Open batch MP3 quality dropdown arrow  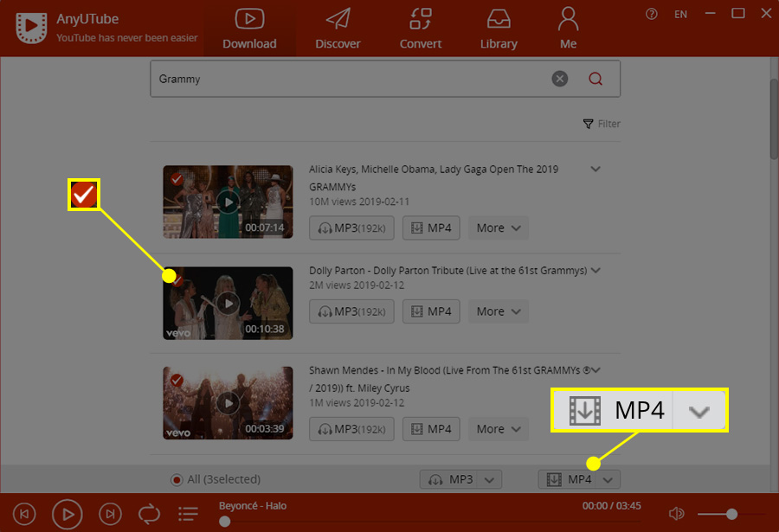[x=489, y=480]
